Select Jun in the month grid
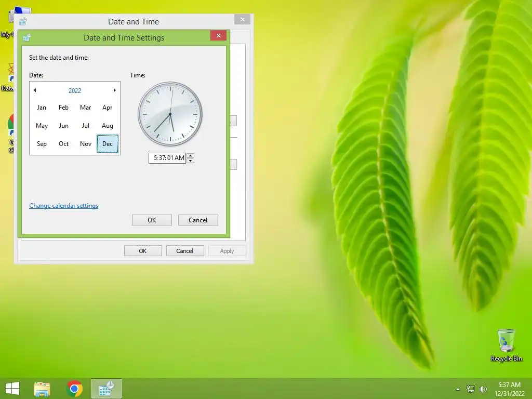This screenshot has width=532, height=399. pyautogui.click(x=63, y=126)
